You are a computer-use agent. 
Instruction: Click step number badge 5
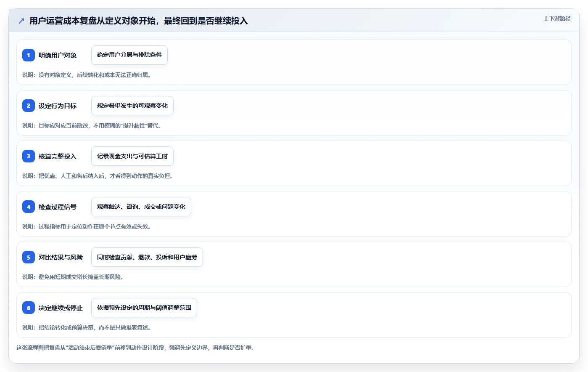pos(29,257)
